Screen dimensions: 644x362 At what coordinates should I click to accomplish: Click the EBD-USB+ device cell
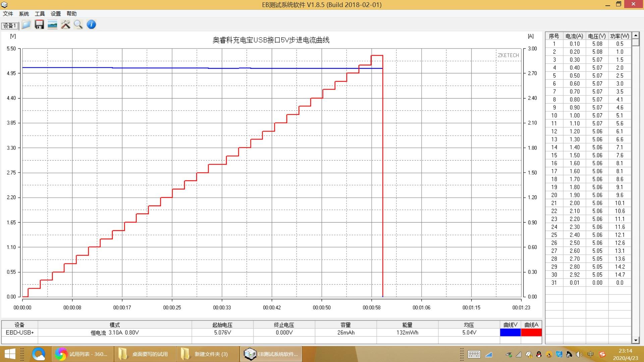pyautogui.click(x=20, y=333)
